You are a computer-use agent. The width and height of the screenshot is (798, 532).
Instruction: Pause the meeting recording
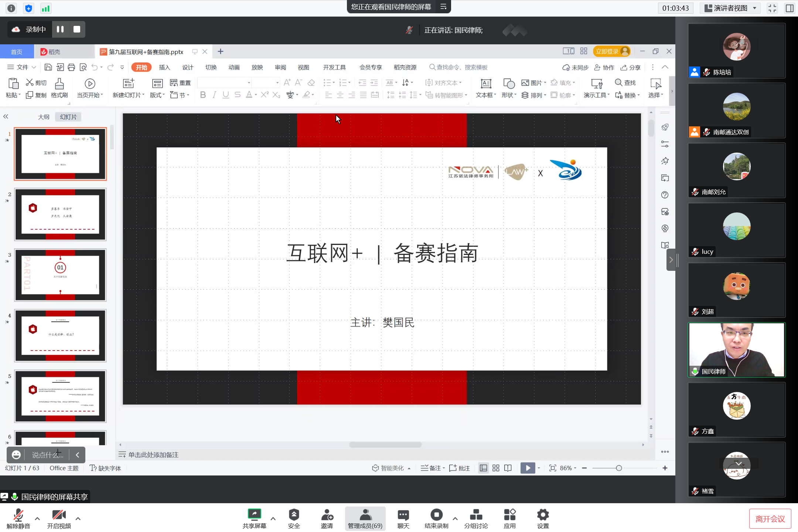[x=60, y=29]
